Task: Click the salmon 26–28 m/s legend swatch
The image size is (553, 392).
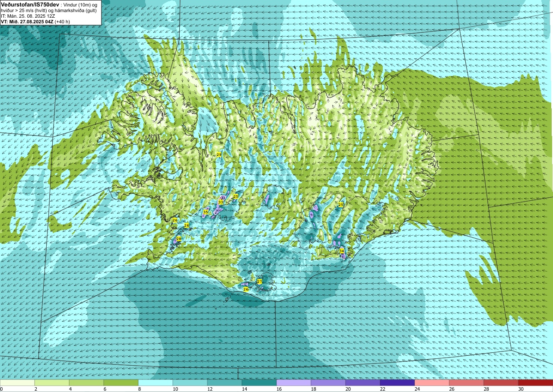Action: pos(467,383)
